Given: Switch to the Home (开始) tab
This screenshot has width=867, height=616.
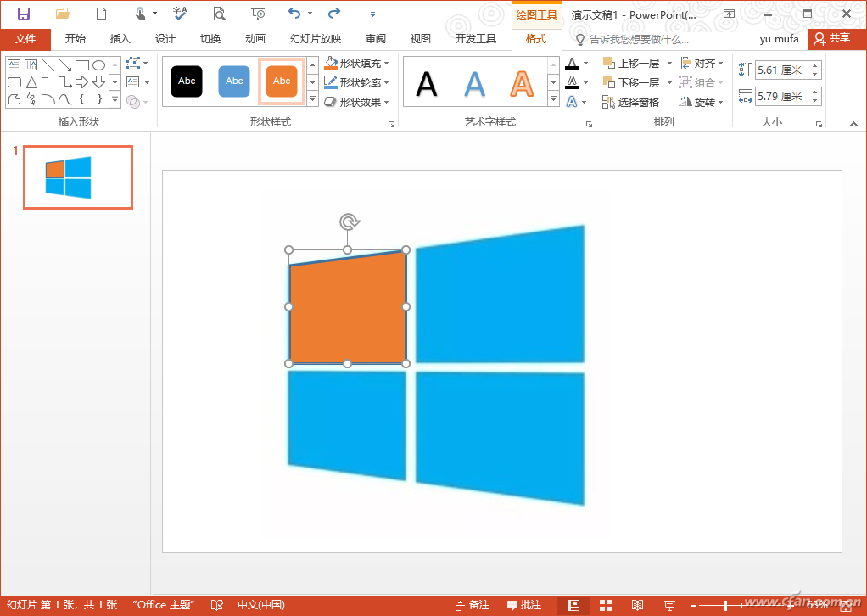Looking at the screenshot, I should (x=76, y=39).
